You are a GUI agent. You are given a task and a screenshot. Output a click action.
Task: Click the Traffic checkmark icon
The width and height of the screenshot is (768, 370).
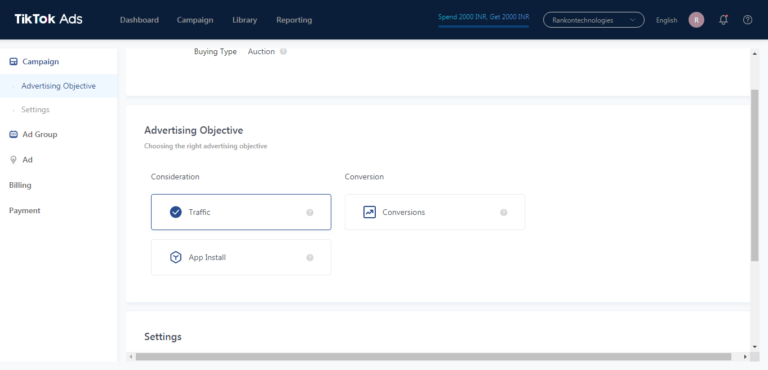pos(175,212)
